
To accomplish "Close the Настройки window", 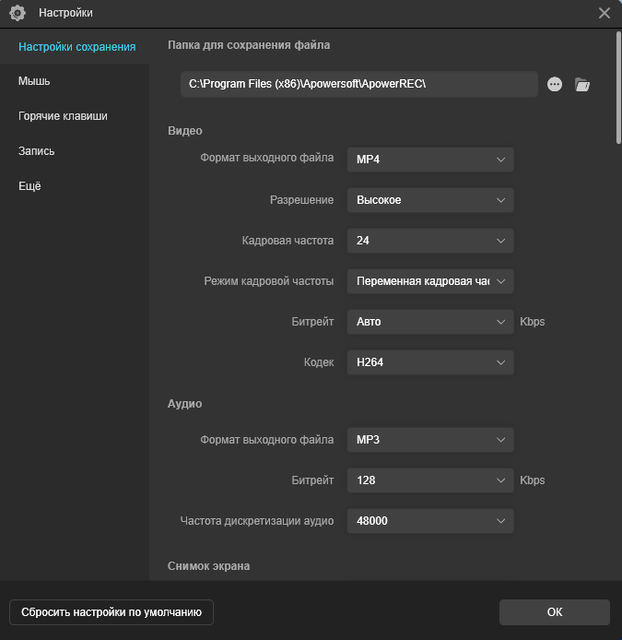I will 604,13.
